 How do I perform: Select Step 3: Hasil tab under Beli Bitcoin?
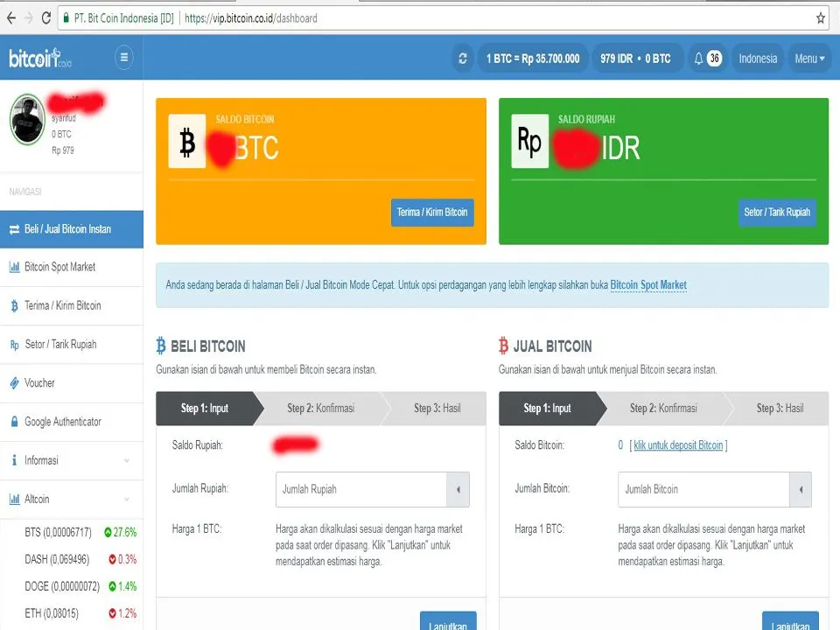[437, 409]
